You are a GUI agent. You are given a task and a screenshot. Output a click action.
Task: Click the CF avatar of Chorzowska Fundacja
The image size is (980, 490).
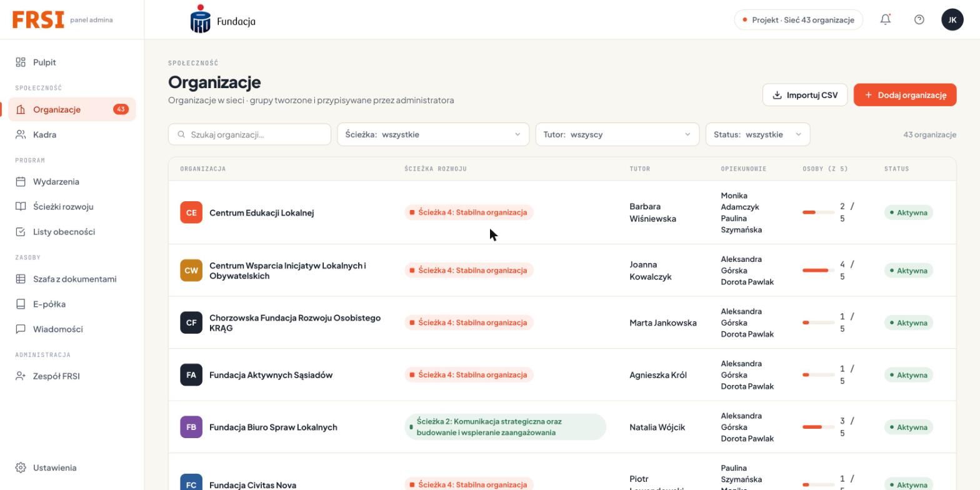[x=191, y=322]
